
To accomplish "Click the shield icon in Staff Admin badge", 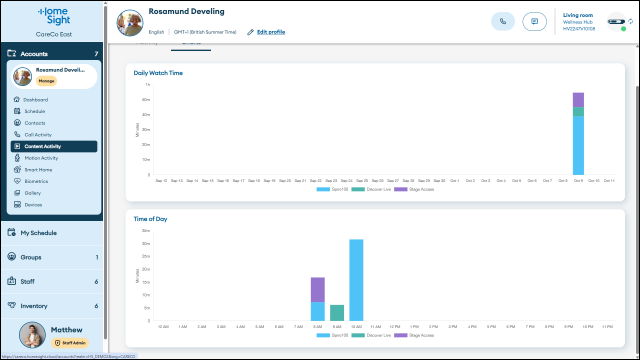I will coord(58,343).
